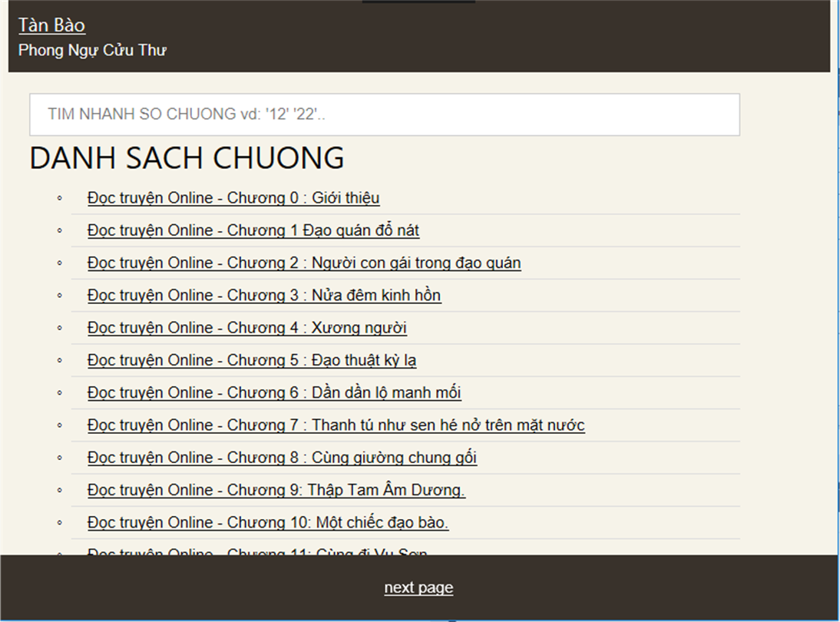Open Chương 2 Người con gái trong đạo quán
This screenshot has width=840, height=622.
point(304,263)
